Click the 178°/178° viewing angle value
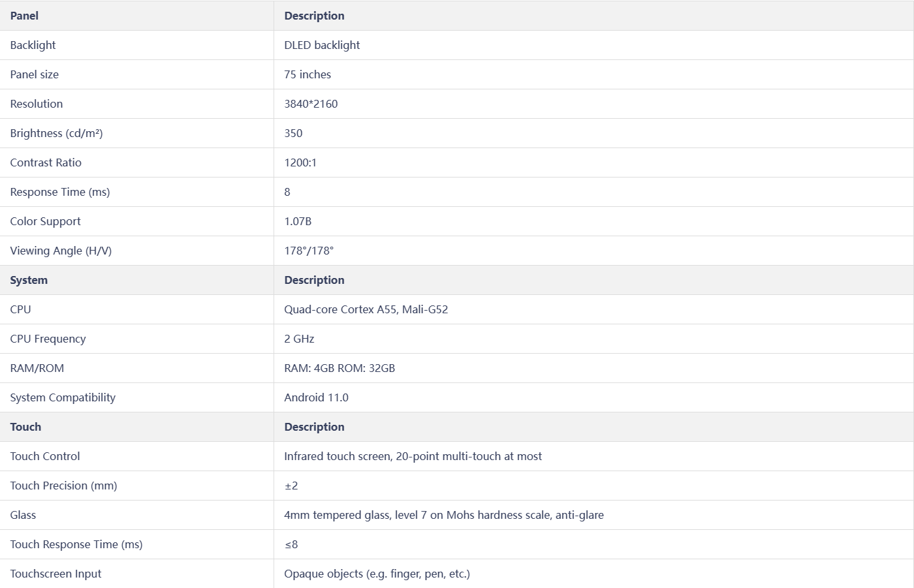This screenshot has height=588, width=914. click(309, 251)
